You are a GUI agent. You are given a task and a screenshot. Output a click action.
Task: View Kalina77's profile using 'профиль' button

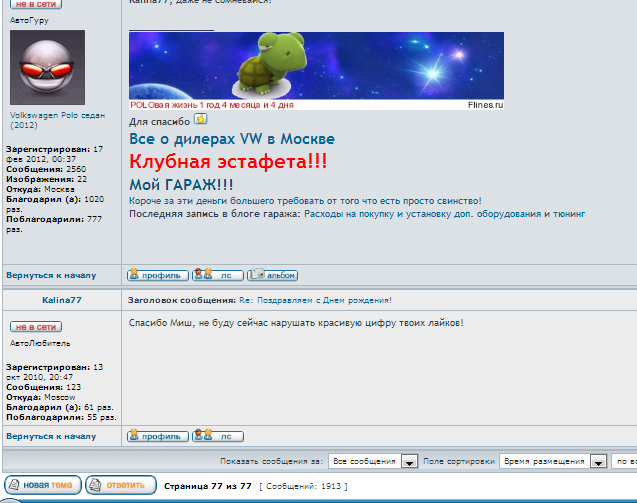tap(158, 436)
